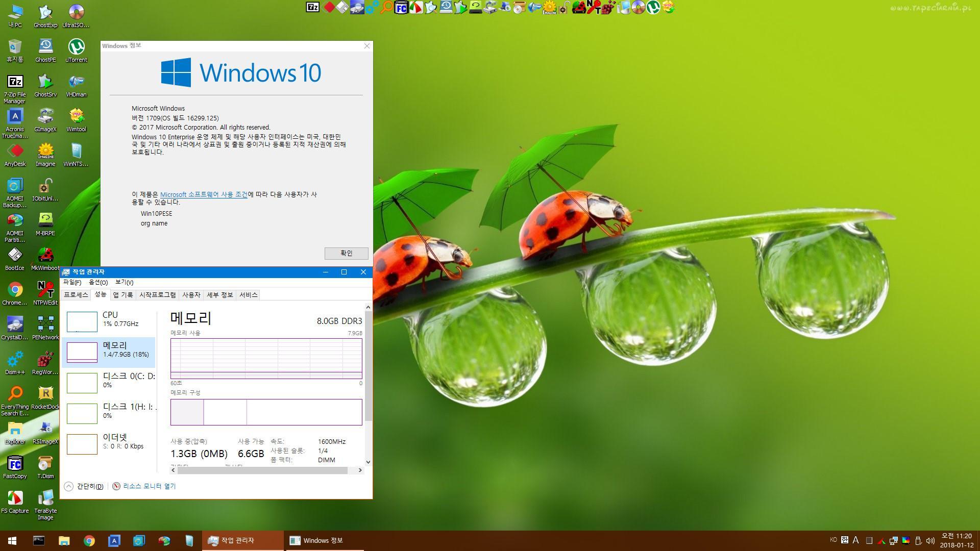Click 확인 button in Windows 정보 dialog

(346, 253)
